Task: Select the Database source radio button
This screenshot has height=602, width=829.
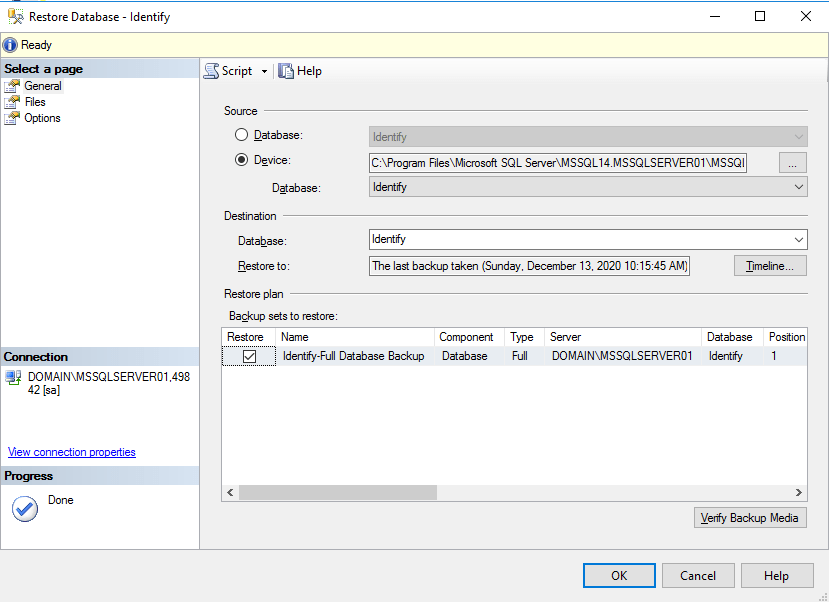Action: click(x=240, y=135)
